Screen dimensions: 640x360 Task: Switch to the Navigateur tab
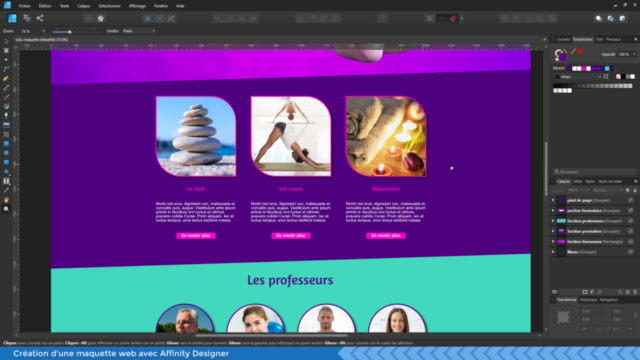click(609, 300)
